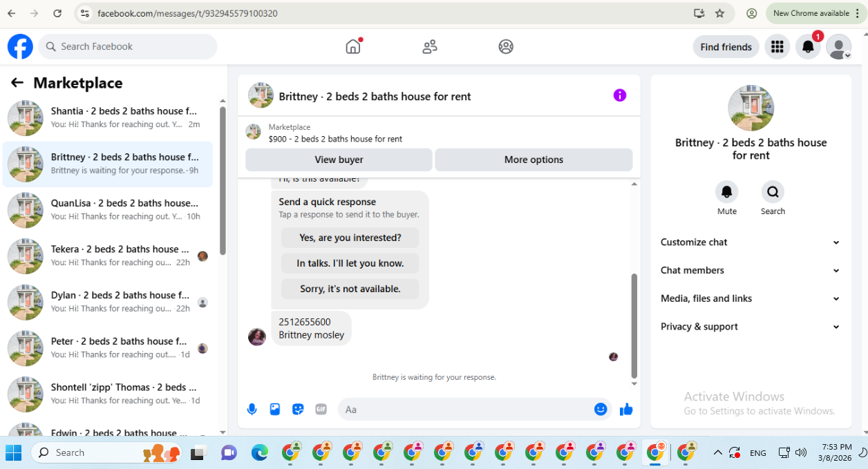Send a thumbs up like

click(x=626, y=409)
